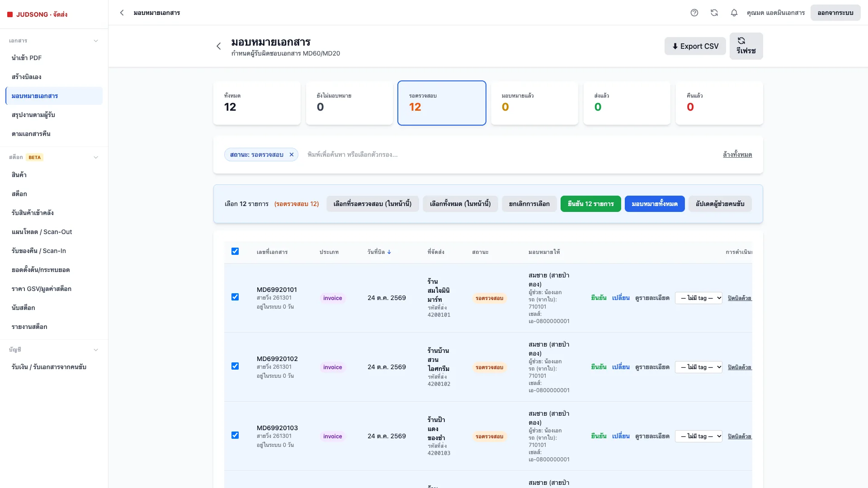This screenshot has width=868, height=488.
Task: Click the help question mark icon
Action: (694, 13)
